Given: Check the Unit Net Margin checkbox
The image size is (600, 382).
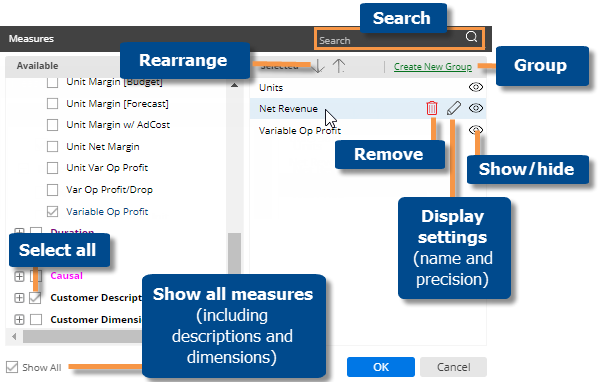Looking at the screenshot, I should click(52, 147).
